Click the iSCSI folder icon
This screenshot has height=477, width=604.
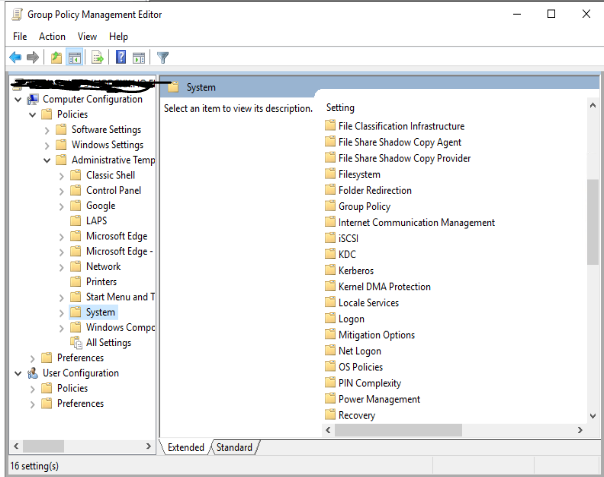coord(330,238)
